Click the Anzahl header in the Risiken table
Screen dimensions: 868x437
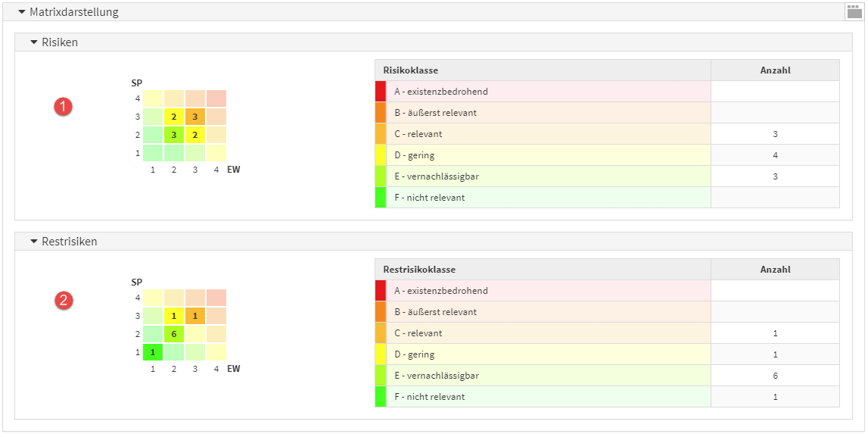(x=775, y=70)
